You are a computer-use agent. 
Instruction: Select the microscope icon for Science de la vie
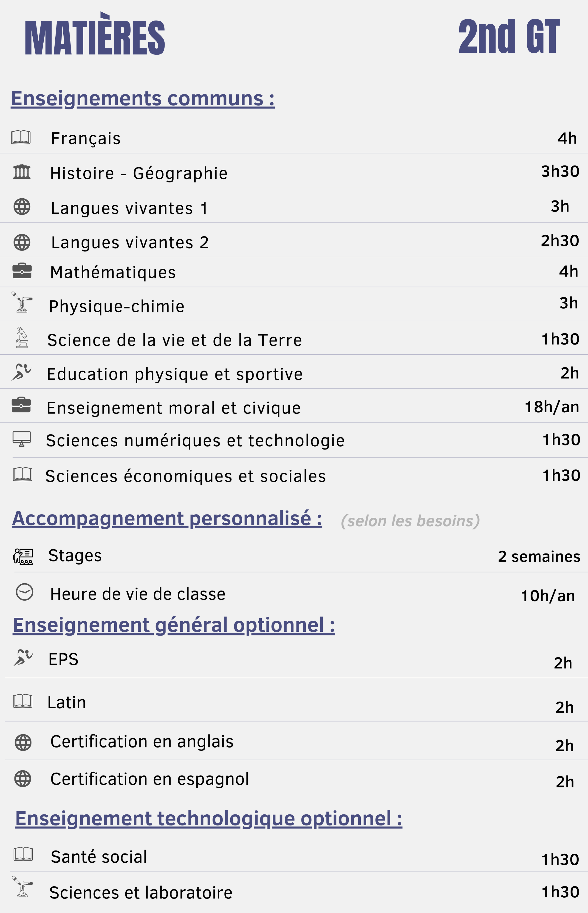(x=22, y=337)
